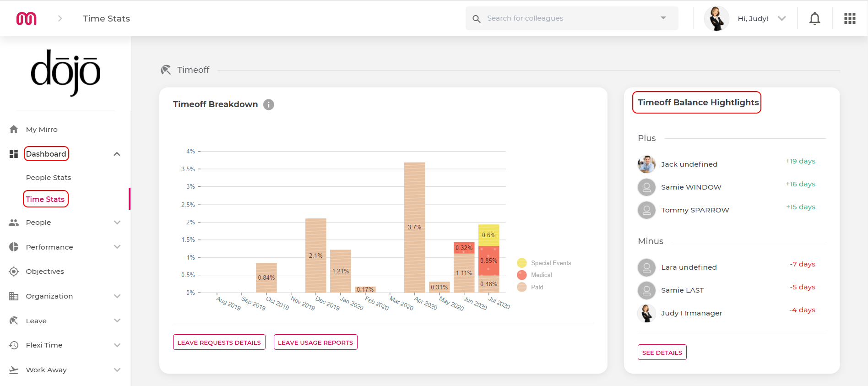Expand the People menu chevron
This screenshot has height=386, width=868.
tap(117, 223)
